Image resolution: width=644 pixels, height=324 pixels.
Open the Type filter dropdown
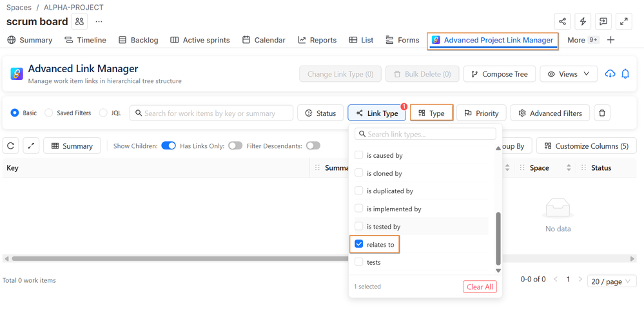click(431, 113)
